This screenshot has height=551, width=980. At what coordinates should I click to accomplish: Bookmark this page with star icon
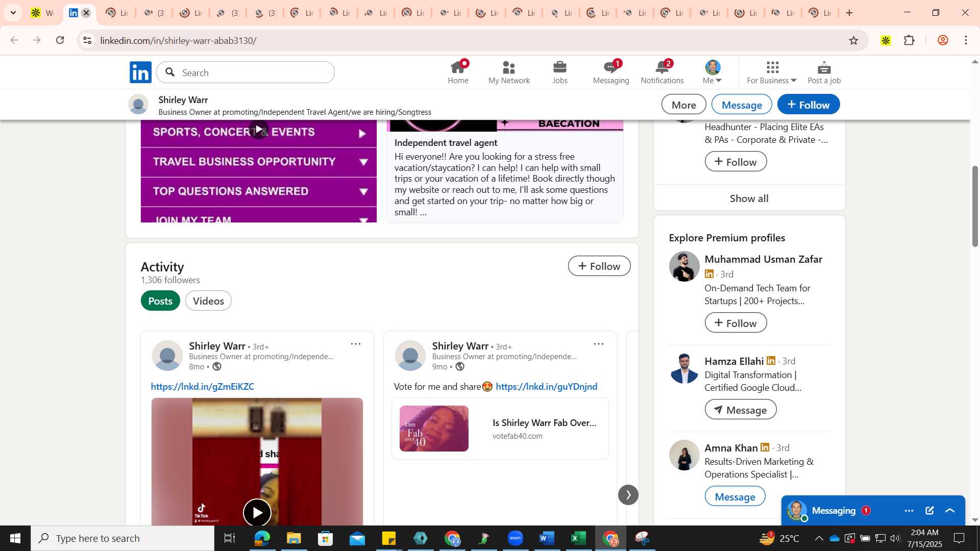pos(853,40)
